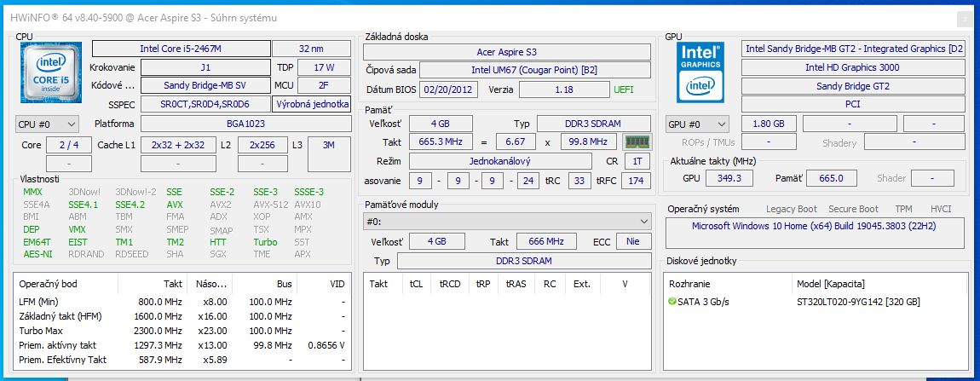The width and height of the screenshot is (980, 381).
Task: Click the Acer Aspire S3 motherboard field
Action: pyautogui.click(x=507, y=52)
